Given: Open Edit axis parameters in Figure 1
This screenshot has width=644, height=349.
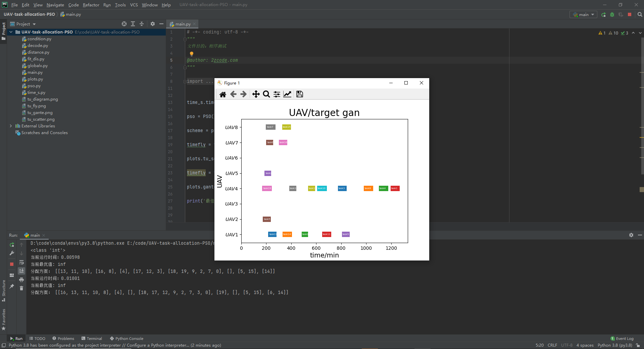Looking at the screenshot, I should [x=287, y=94].
